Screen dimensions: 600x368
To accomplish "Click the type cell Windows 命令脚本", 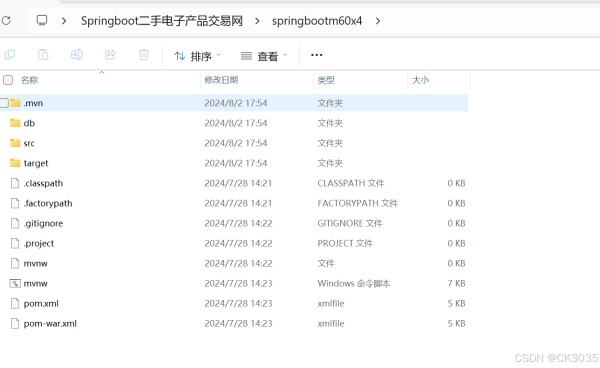I will [354, 283].
